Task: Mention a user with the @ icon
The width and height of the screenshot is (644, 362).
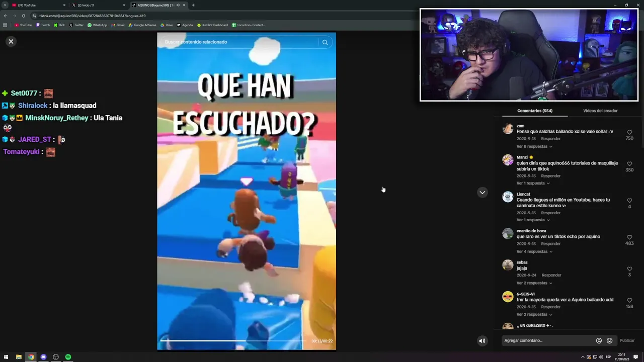Action: pos(599,340)
